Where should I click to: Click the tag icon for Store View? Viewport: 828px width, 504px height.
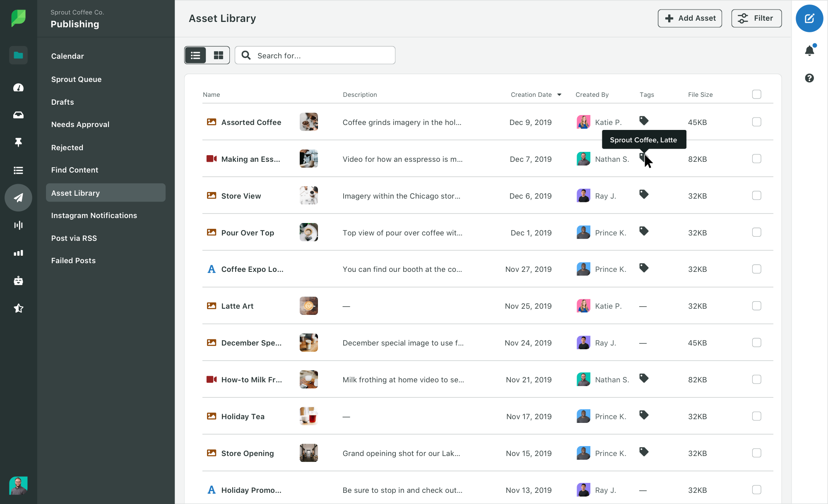tap(643, 194)
